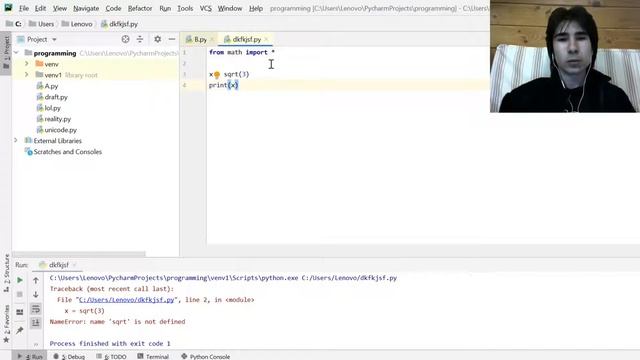The width and height of the screenshot is (640, 360).
Task: Select lol.py in project tree
Action: (48, 108)
